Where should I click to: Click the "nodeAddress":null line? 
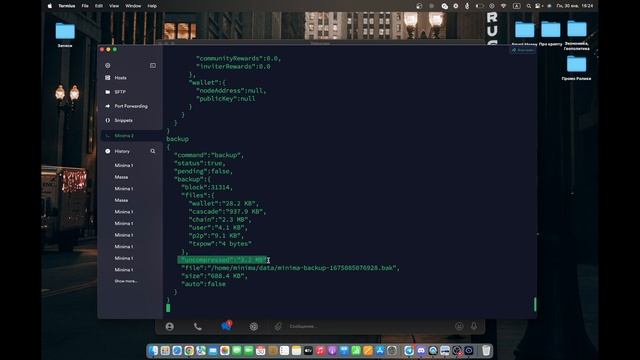[231, 91]
